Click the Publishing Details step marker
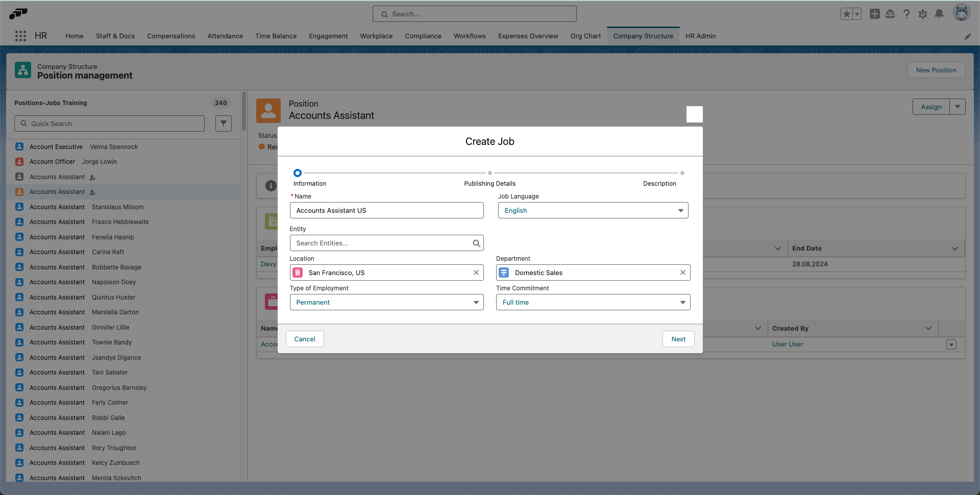 [x=489, y=173]
